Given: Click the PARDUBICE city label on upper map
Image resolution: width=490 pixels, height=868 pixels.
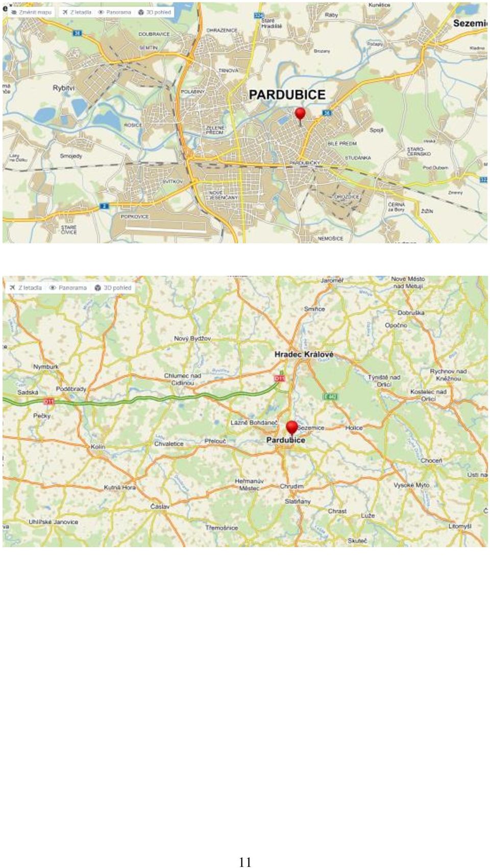Looking at the screenshot, I should pyautogui.click(x=287, y=95).
